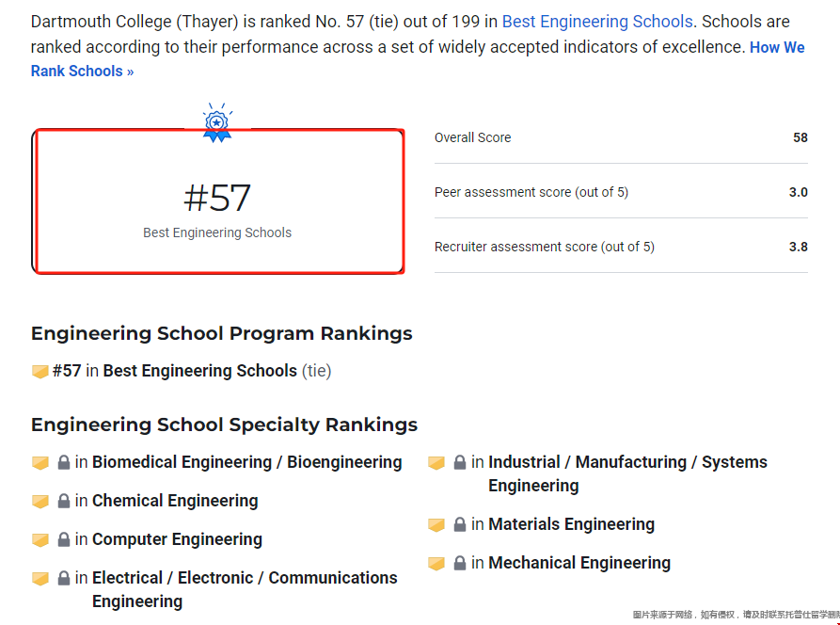840x625 pixels.
Task: Open Best Engineering Schools (tie) ranking link
Action: coord(199,371)
